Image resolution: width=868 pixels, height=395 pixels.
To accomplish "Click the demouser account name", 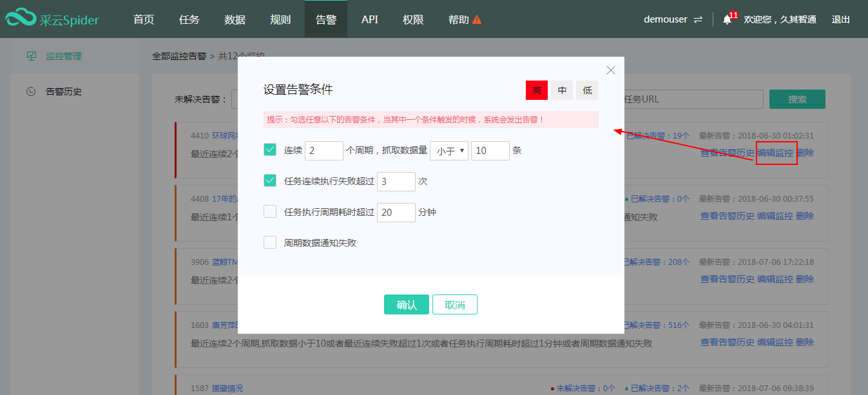I will [x=666, y=19].
